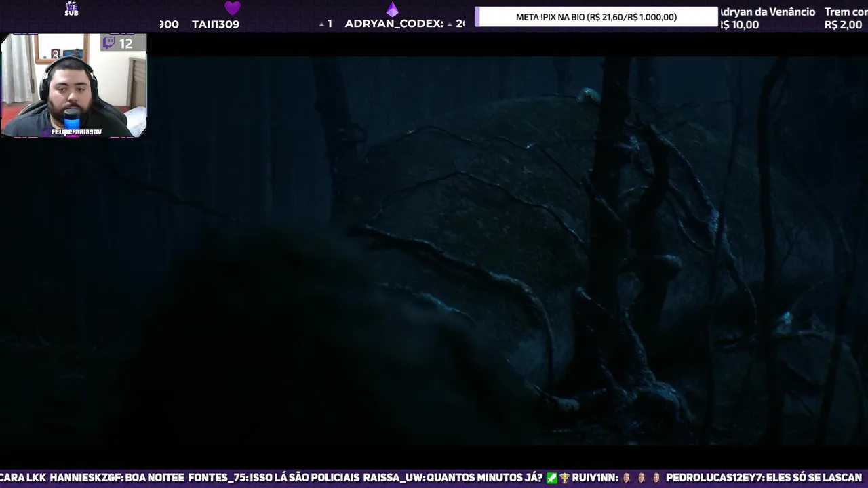Image resolution: width=868 pixels, height=488 pixels.
Task: Click the trophy emoji in the chat ticker
Action: click(x=564, y=478)
